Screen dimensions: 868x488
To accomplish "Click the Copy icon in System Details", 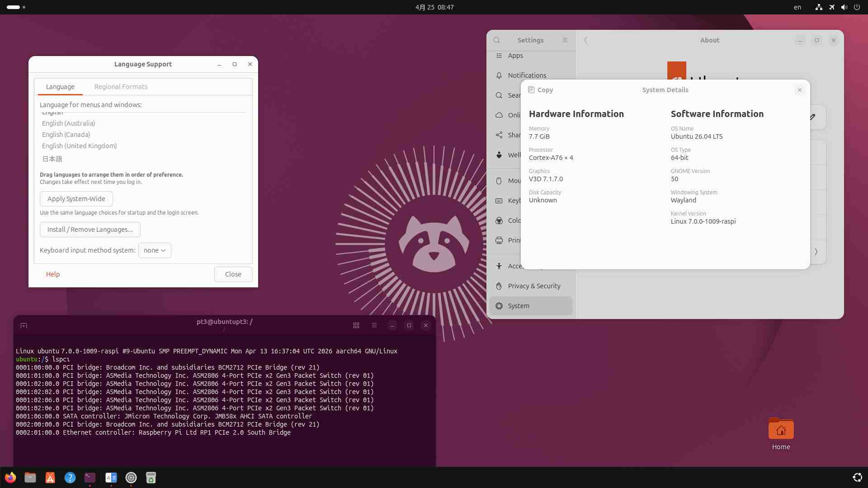I will (532, 90).
